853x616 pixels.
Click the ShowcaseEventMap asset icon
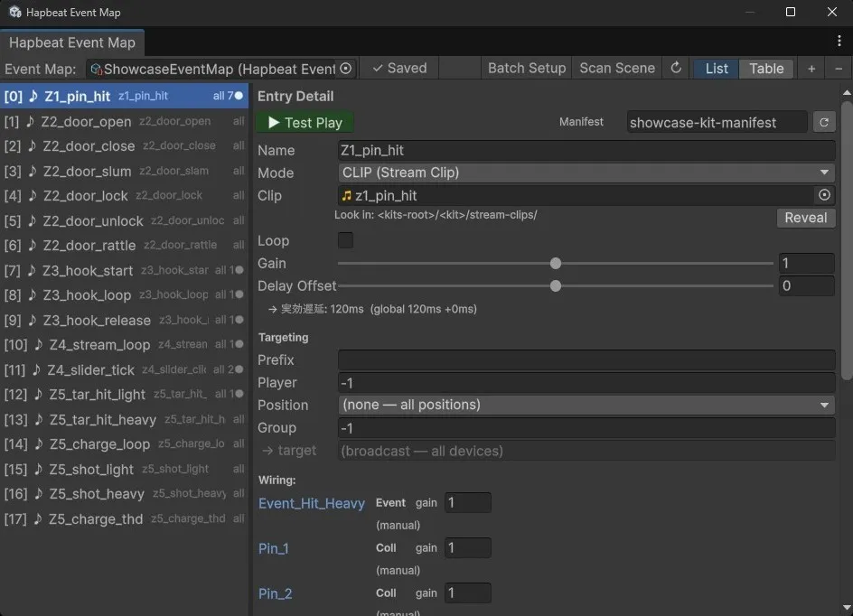pyautogui.click(x=97, y=69)
